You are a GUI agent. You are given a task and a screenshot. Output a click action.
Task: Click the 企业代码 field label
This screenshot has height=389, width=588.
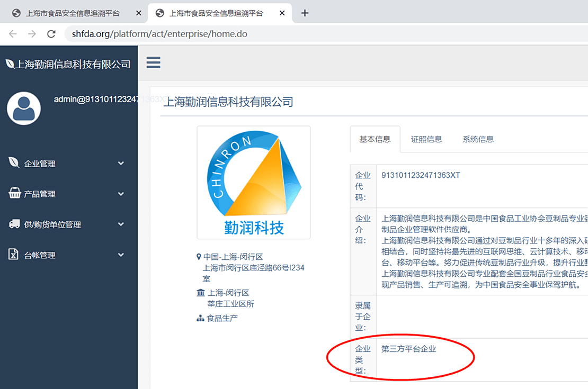coord(363,186)
